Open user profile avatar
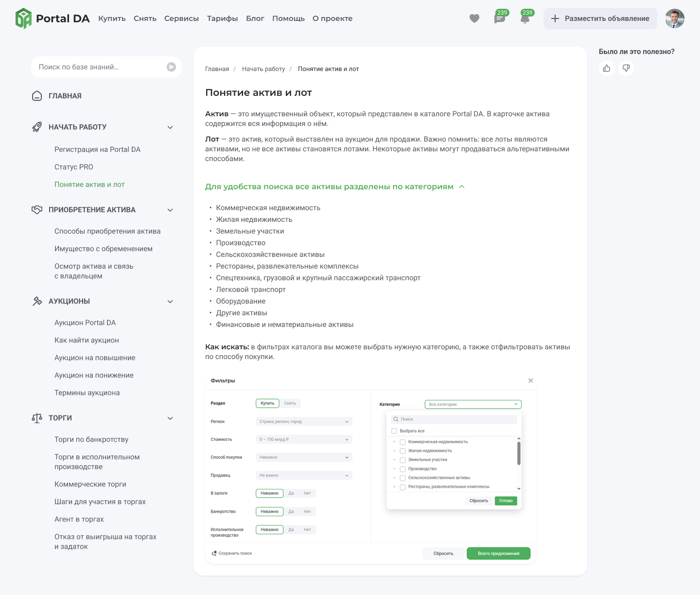This screenshot has height=595, width=700. point(675,18)
